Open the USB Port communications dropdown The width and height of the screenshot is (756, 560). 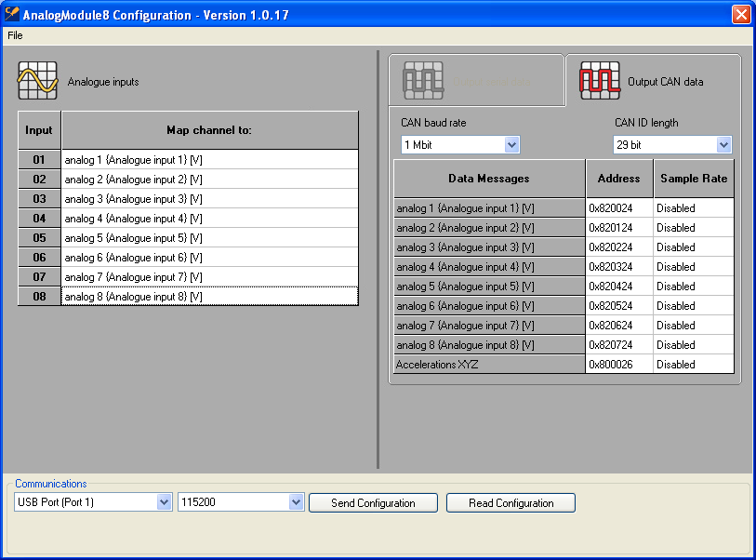coord(164,502)
